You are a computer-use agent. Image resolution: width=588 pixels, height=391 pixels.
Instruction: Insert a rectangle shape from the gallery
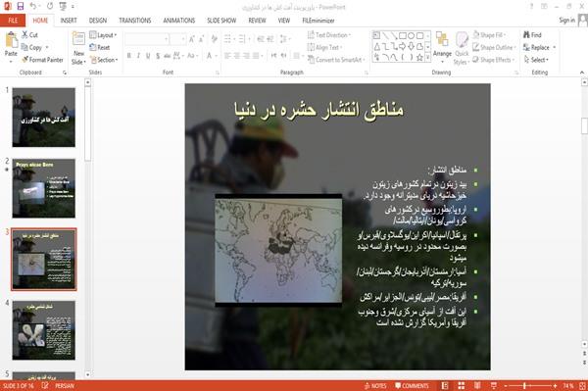tap(403, 35)
